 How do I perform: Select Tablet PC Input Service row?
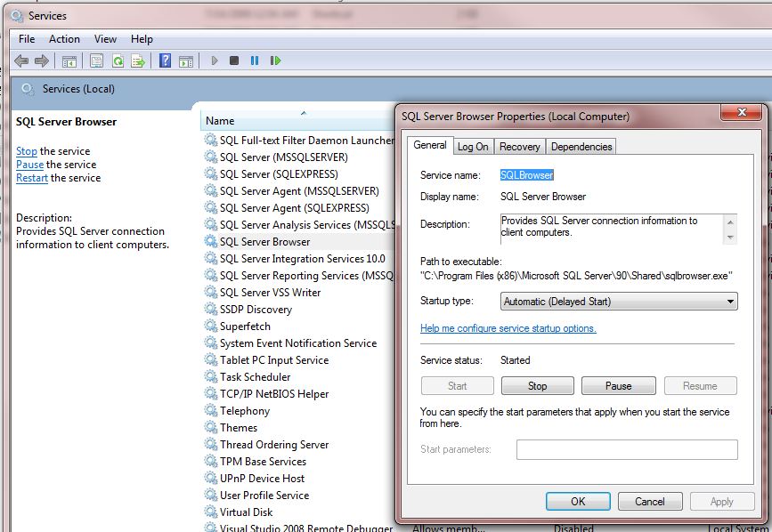(x=299, y=360)
